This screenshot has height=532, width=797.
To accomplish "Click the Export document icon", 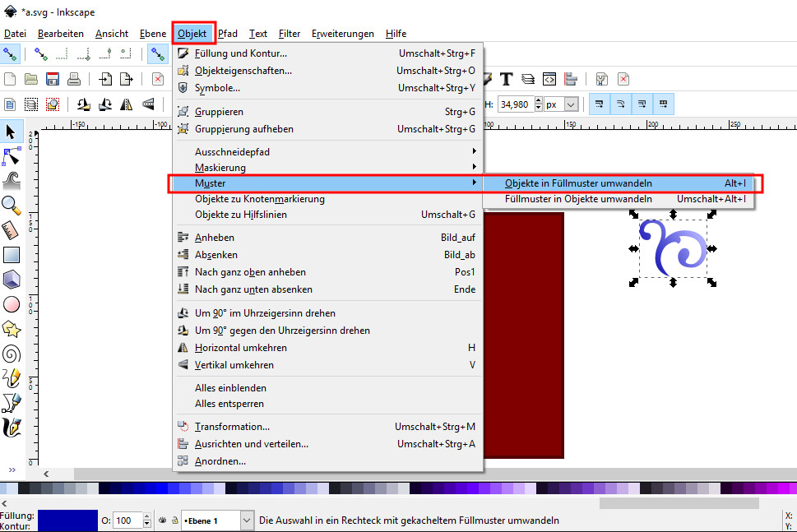I will point(126,79).
